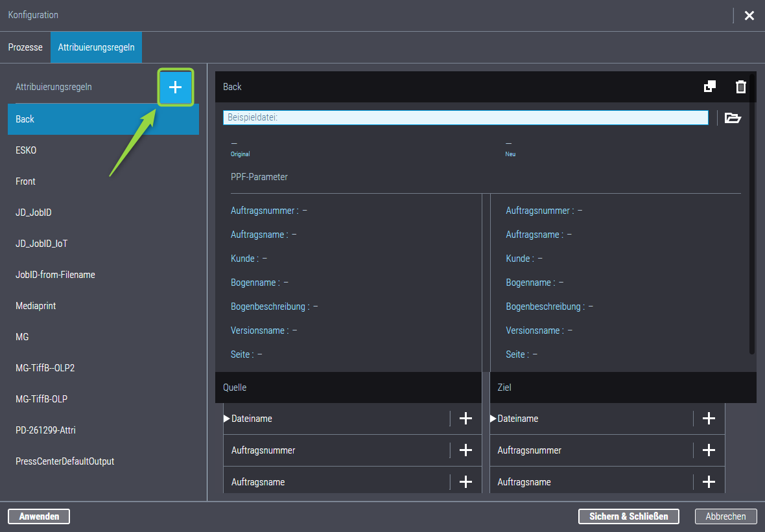765x532 pixels.
Task: Add Auftragsname in Ziel column
Action: click(709, 482)
